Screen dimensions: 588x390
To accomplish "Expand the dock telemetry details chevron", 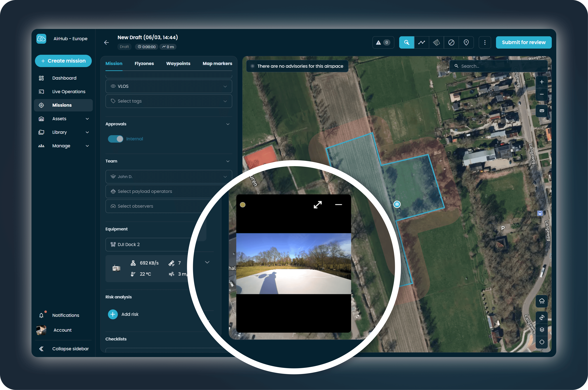I will (x=207, y=262).
